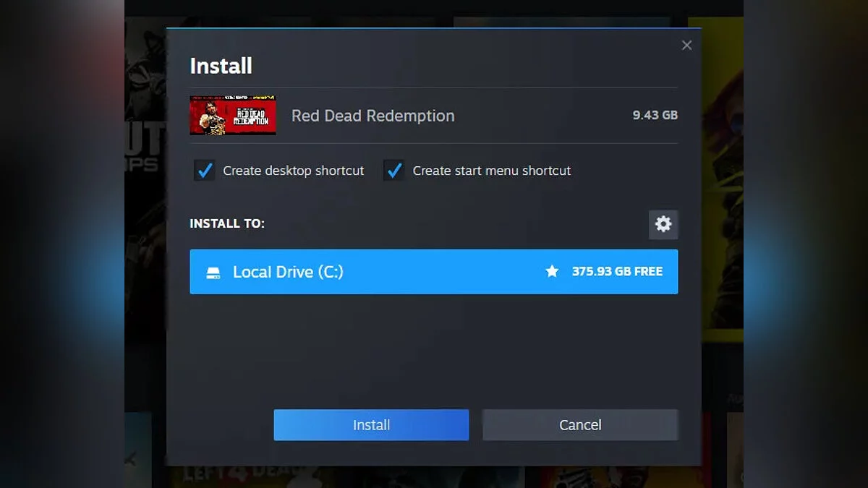Uncheck Create desktop shortcut checkbox
Viewport: 868px width, 488px height.
click(205, 171)
